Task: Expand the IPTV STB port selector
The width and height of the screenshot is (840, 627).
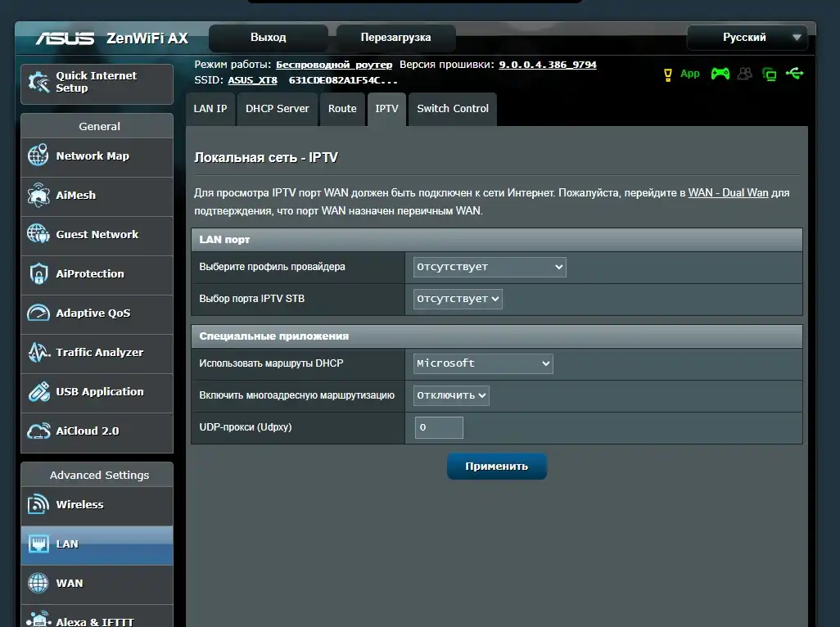Action: [x=458, y=299]
